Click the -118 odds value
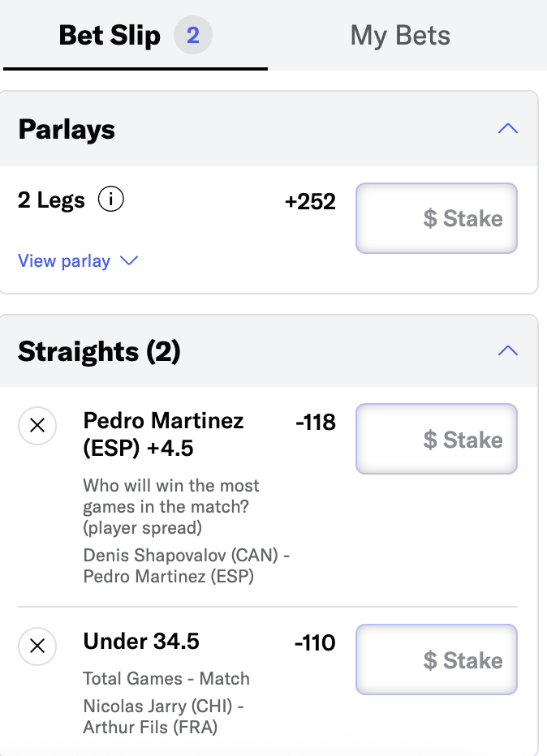 tap(316, 423)
